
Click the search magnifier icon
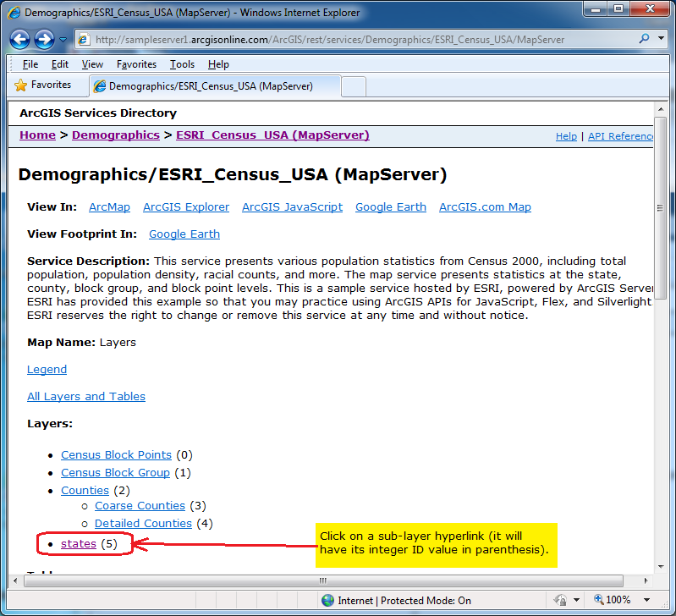click(644, 39)
